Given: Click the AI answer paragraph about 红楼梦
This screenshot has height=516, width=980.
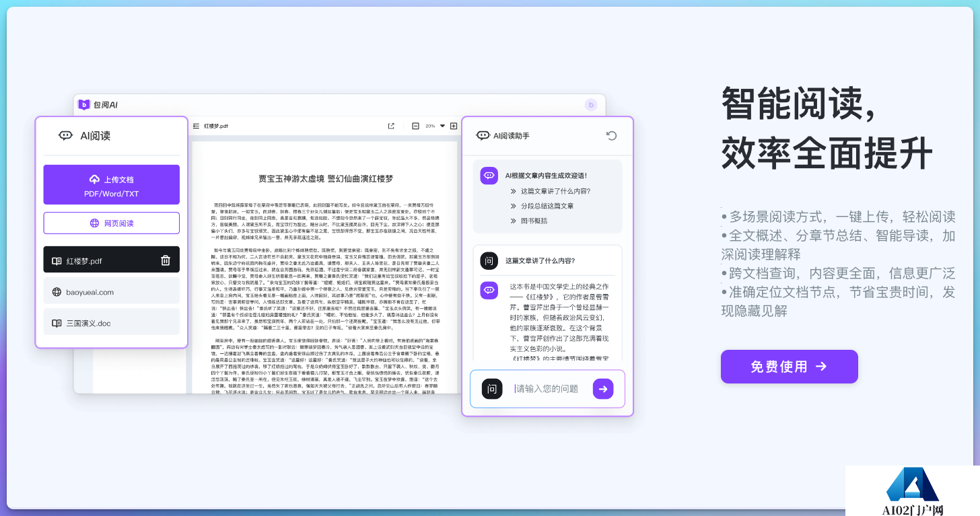Looking at the screenshot, I should pyautogui.click(x=560, y=323).
